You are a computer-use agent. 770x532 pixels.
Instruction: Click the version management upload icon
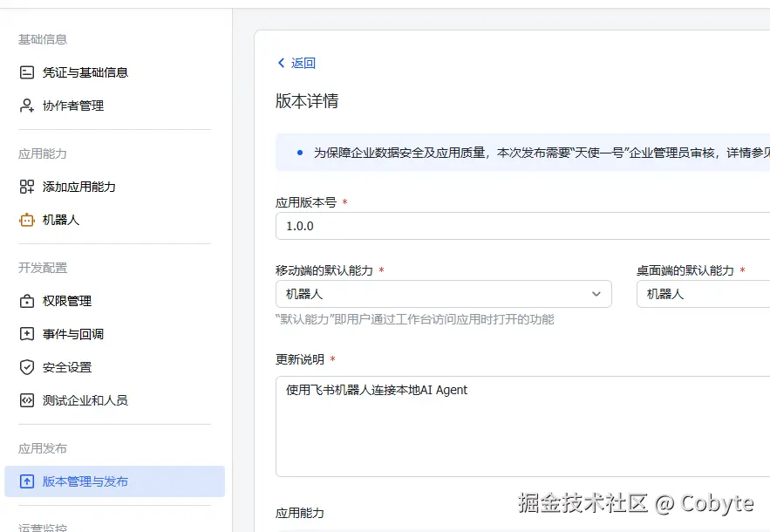tap(27, 481)
